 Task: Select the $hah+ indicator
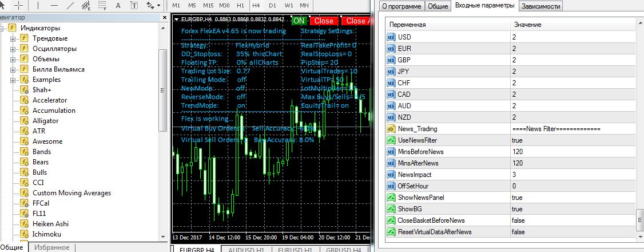coord(42,89)
